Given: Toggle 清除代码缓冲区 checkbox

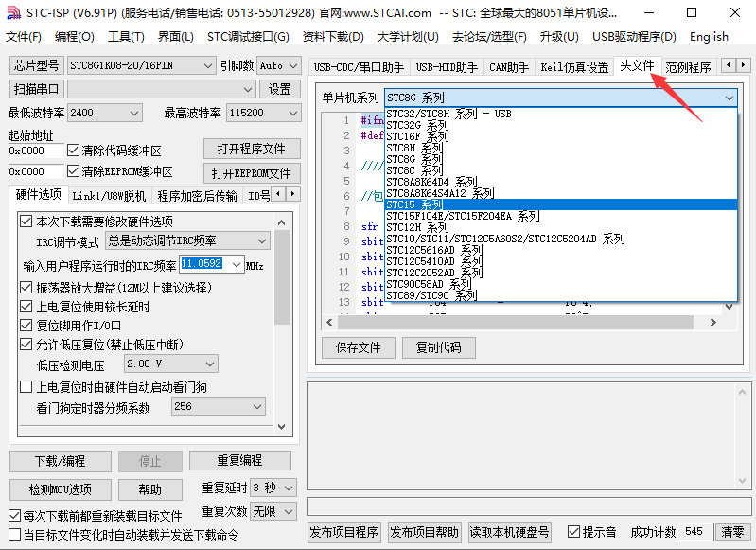Looking at the screenshot, I should (x=73, y=151).
